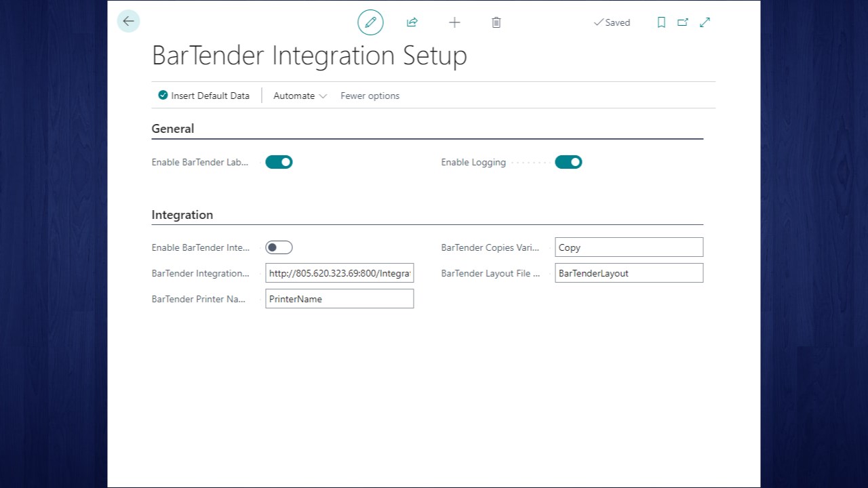Click the Saved status indicator
Viewport: 868px width, 488px height.
point(612,22)
